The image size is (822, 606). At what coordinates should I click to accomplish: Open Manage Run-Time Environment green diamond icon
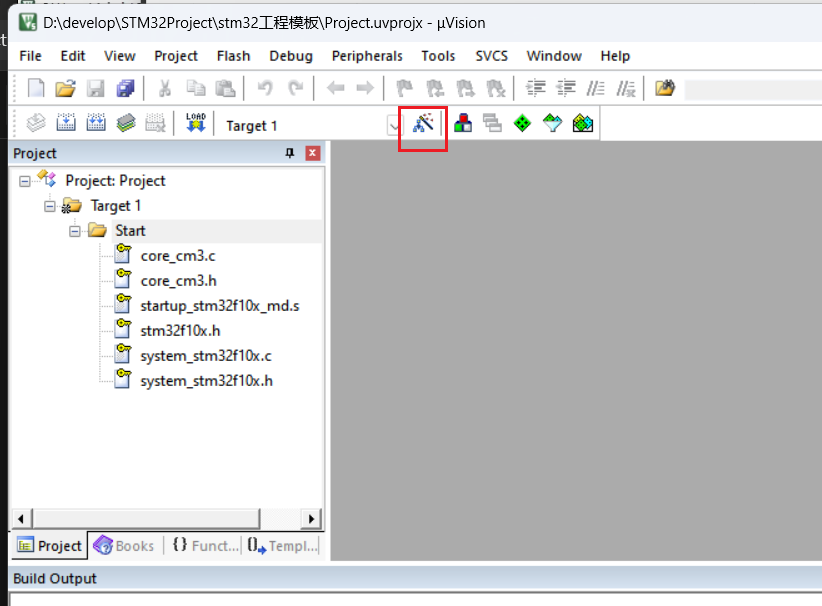click(x=522, y=124)
